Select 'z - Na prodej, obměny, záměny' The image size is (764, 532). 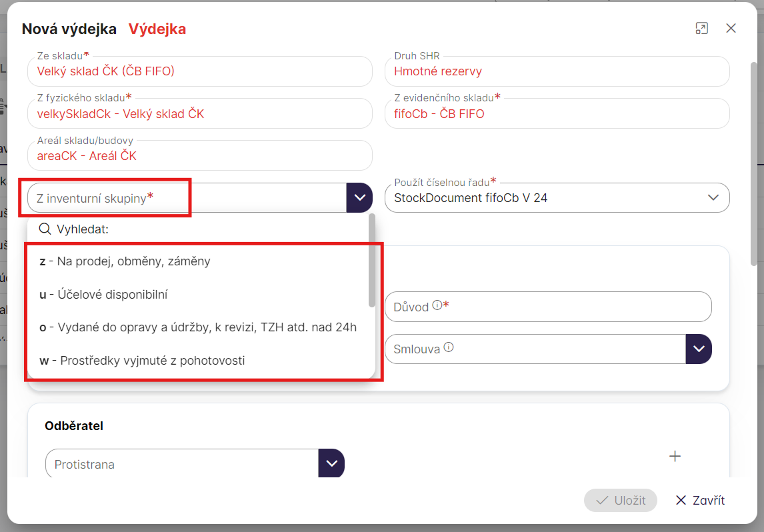125,261
